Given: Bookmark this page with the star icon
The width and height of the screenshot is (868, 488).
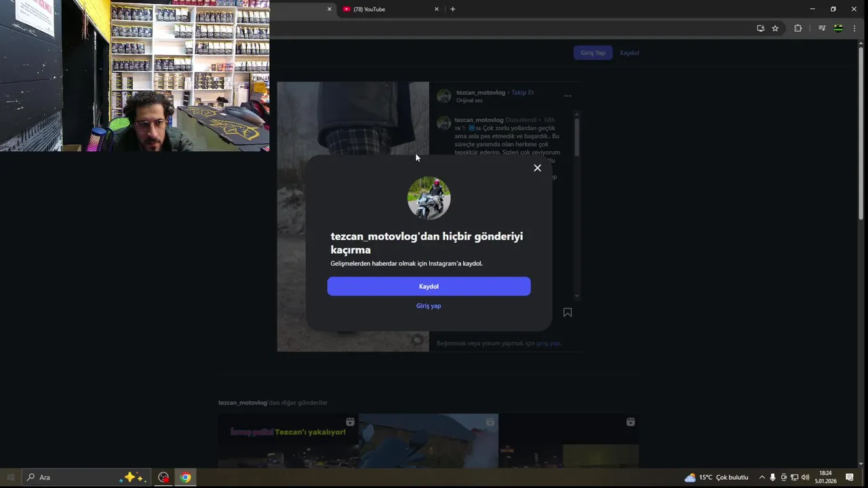Looking at the screenshot, I should [775, 28].
